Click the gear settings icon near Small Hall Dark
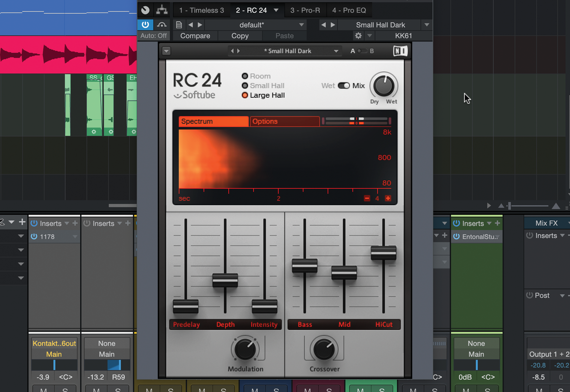The width and height of the screenshot is (570, 392). (x=358, y=36)
